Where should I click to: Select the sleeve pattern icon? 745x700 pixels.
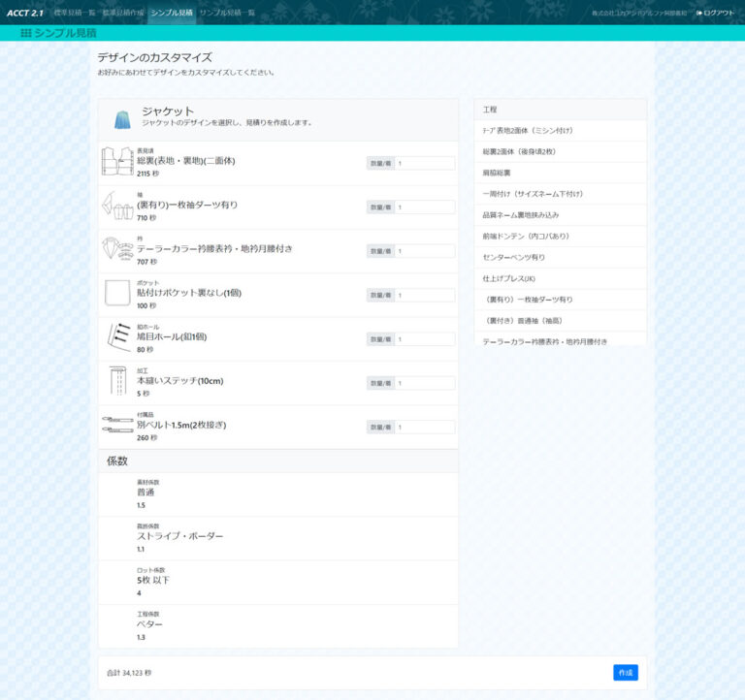pos(117,206)
